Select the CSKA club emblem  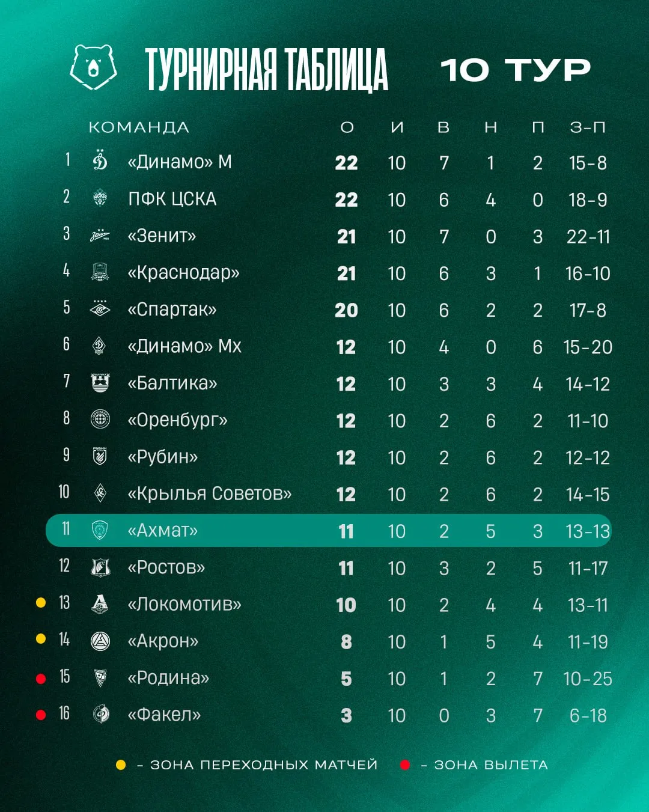[x=100, y=198]
